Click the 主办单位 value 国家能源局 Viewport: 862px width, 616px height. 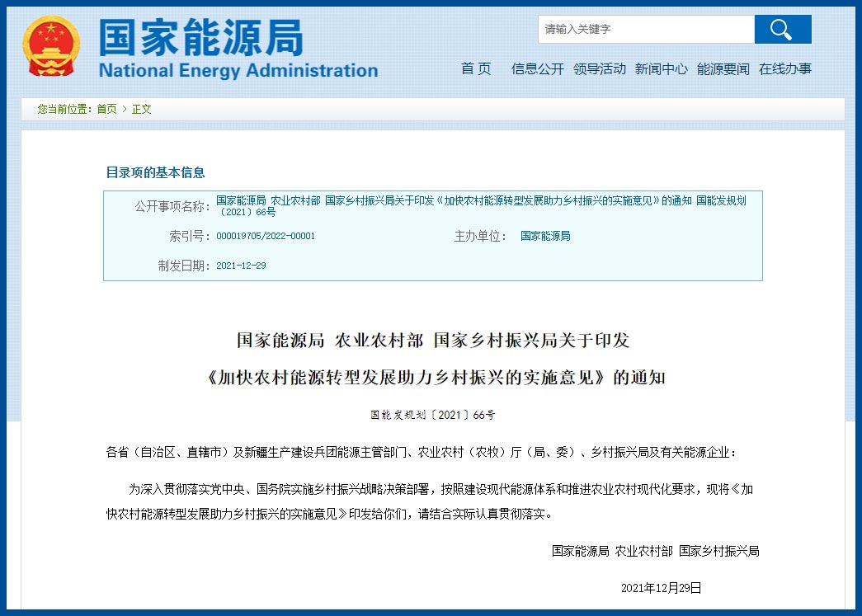click(x=545, y=236)
